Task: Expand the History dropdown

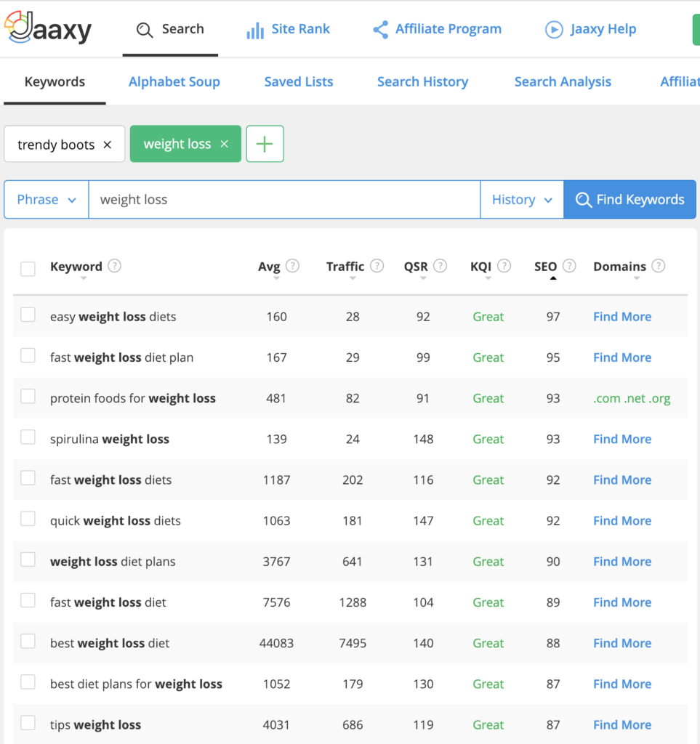Action: [522, 200]
